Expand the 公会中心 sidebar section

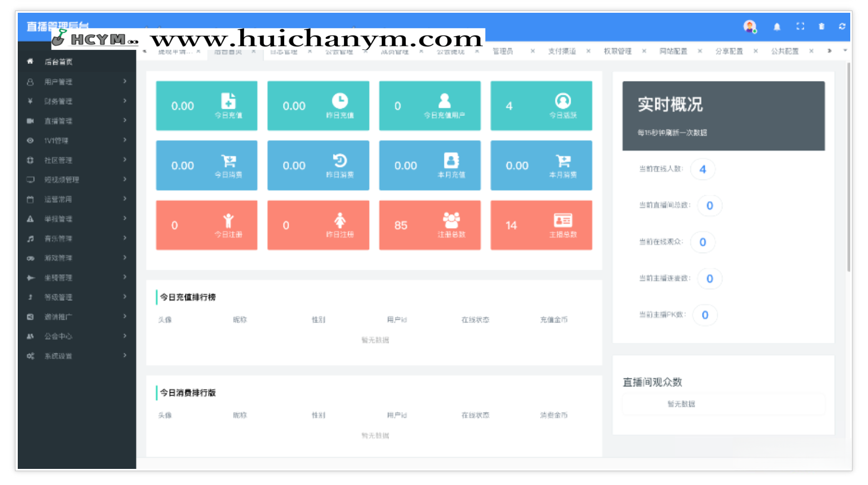pyautogui.click(x=58, y=336)
